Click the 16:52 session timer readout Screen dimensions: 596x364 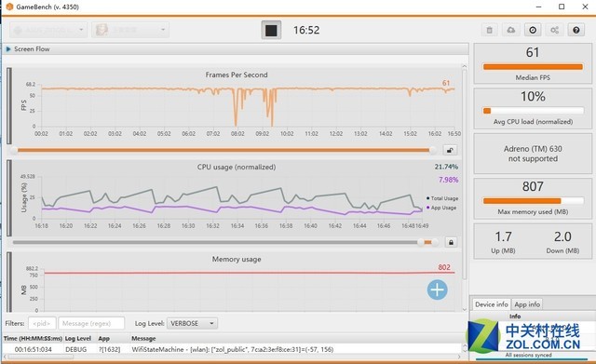(x=306, y=30)
